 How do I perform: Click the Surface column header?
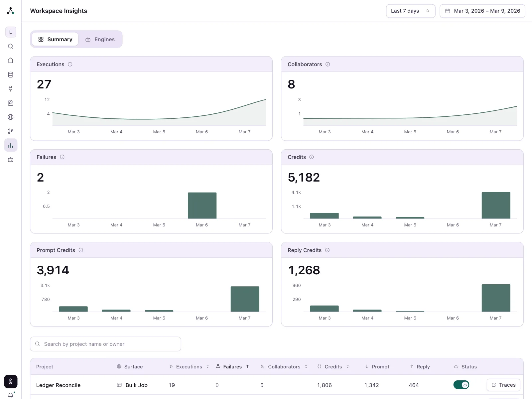pos(130,366)
